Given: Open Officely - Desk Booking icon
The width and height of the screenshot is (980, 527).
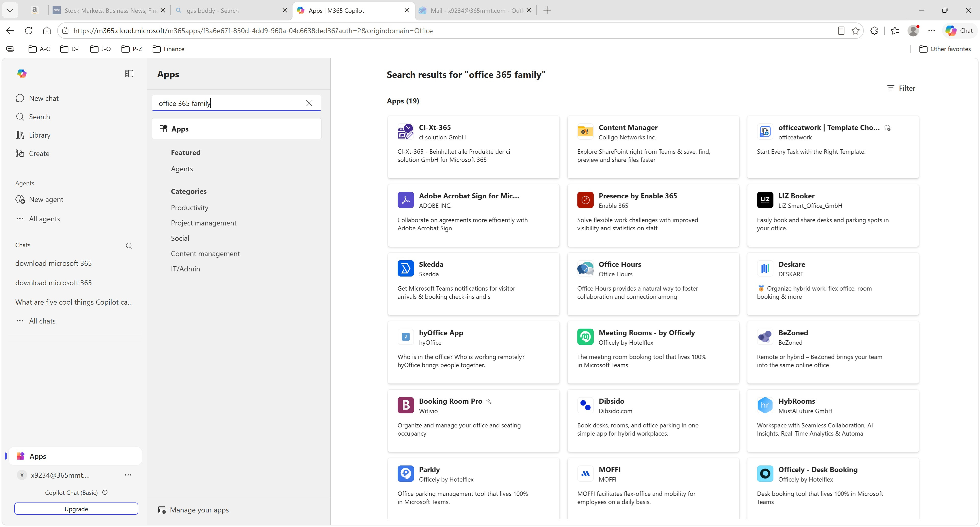Looking at the screenshot, I should click(765, 474).
